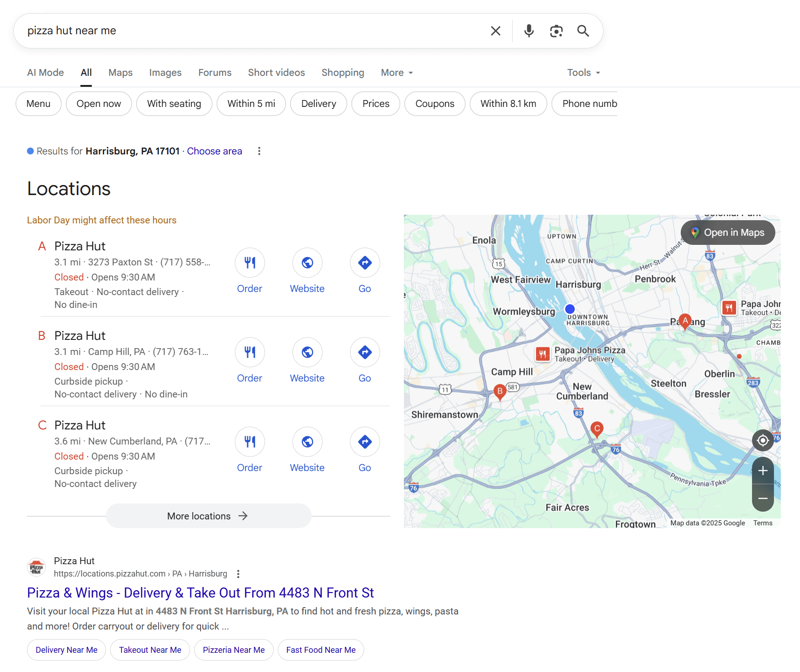The width and height of the screenshot is (800, 672).
Task: Order icon for Pizza Hut on Paxton St
Action: click(x=249, y=263)
